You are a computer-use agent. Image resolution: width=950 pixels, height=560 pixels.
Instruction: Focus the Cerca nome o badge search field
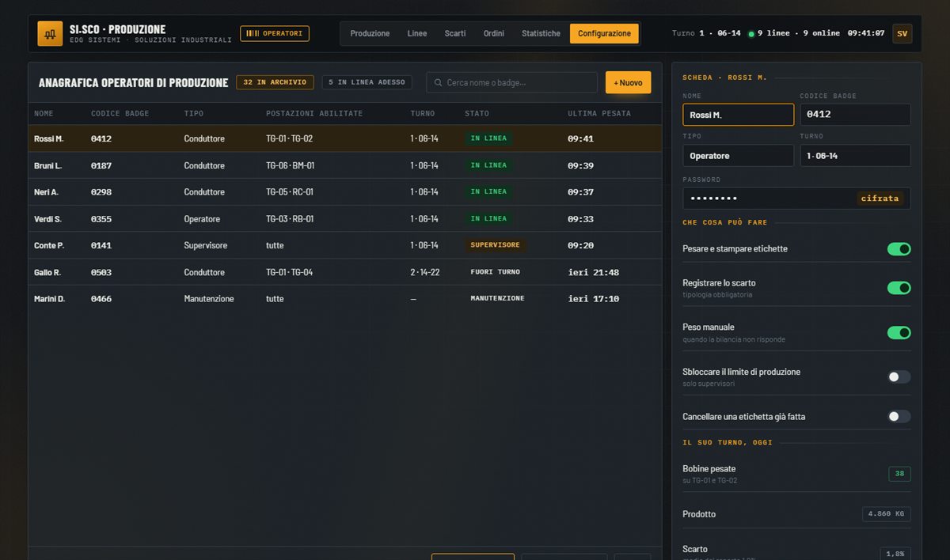click(511, 82)
